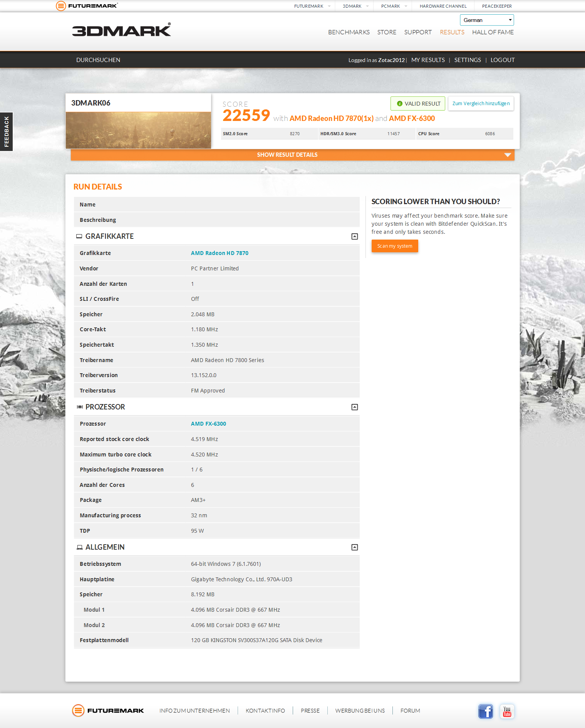
Task: Click the 3DMark06 benchmark thumbnail
Action: [138, 130]
